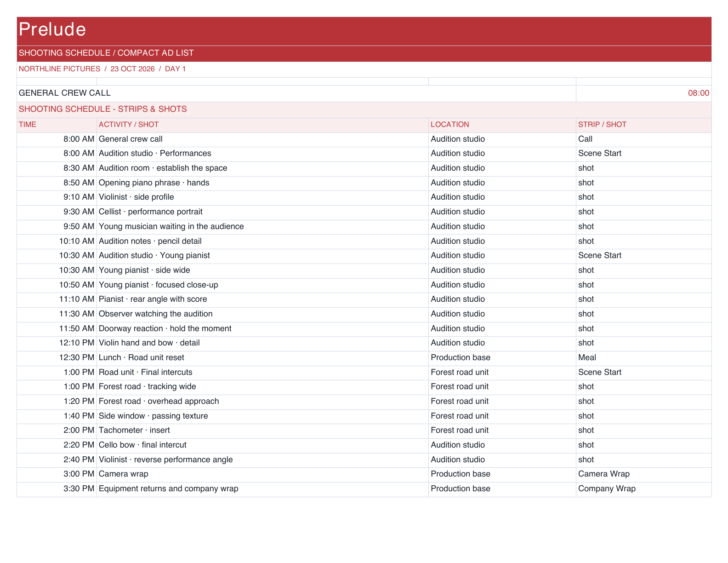728x563 pixels.
Task: Click 'Cellist · performance portrait' cell
Action: pos(262,213)
